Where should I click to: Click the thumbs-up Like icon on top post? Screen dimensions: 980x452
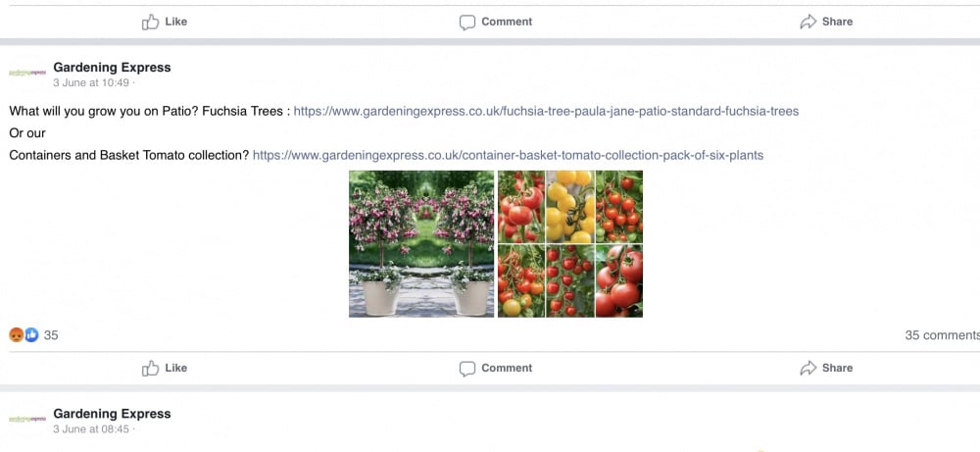point(151,22)
